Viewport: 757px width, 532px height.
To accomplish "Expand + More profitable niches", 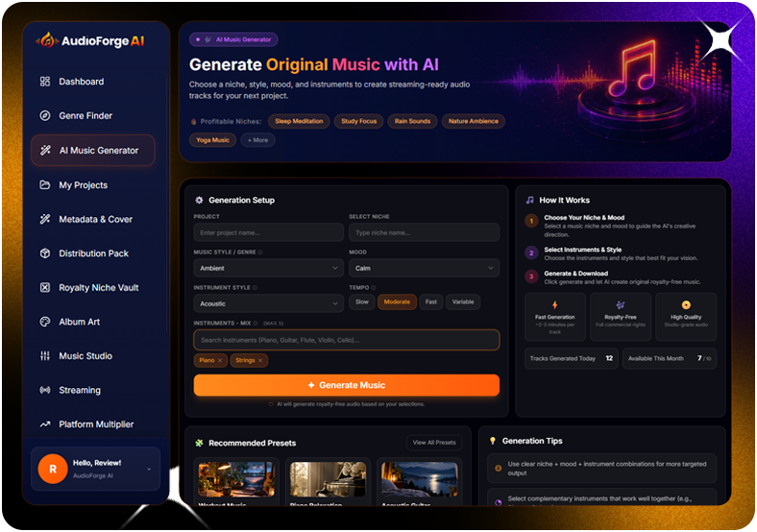I will click(x=257, y=140).
